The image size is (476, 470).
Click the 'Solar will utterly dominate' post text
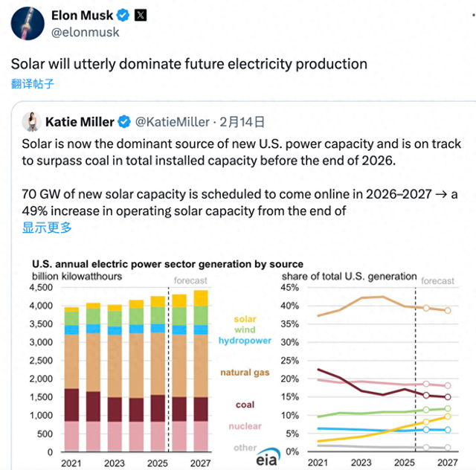[x=189, y=64]
